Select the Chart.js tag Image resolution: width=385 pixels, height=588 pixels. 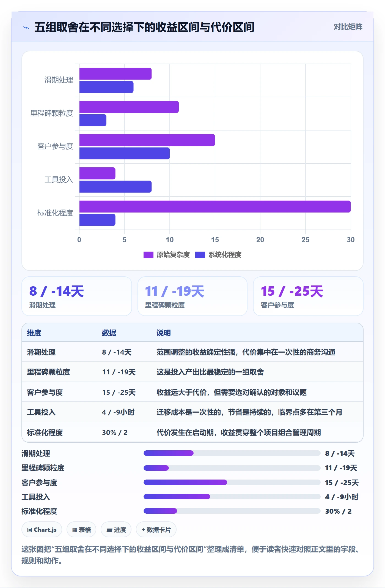(x=42, y=530)
